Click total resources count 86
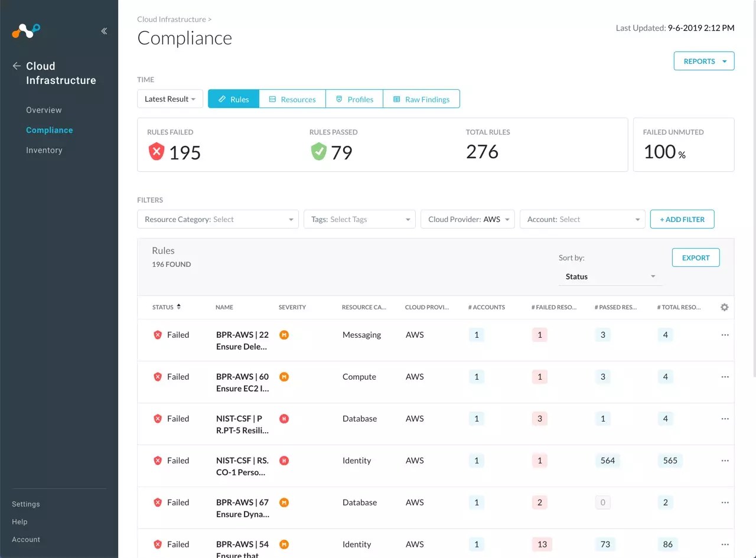756x558 pixels. (668, 544)
